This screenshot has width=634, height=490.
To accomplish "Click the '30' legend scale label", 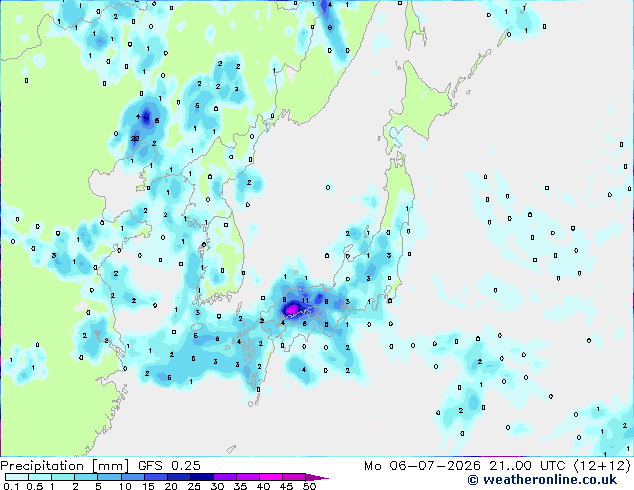I will click(218, 486).
